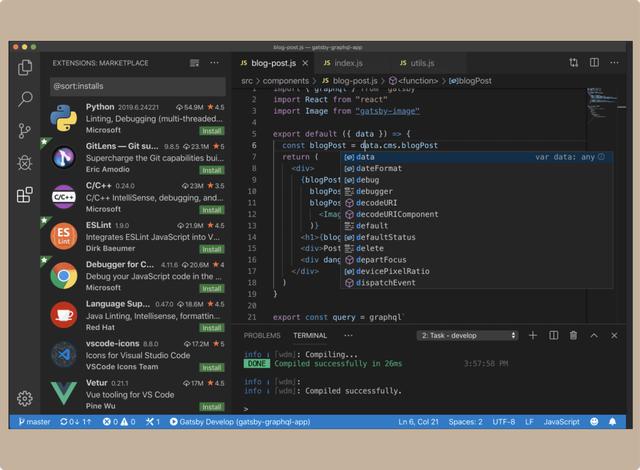Image resolution: width=640 pixels, height=470 pixels.
Task: Split the terminal panel
Action: [553, 335]
